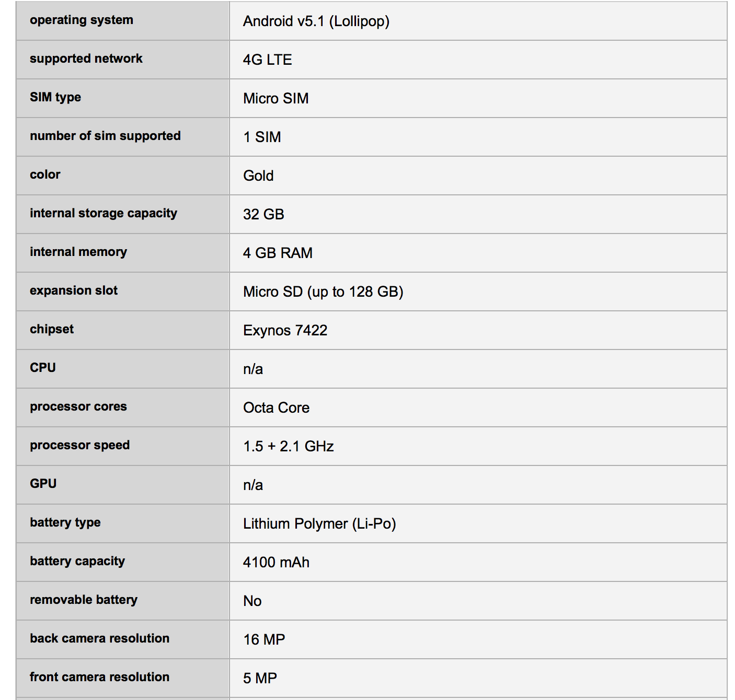
Task: Click the Exynos 7422 chipset value
Action: point(285,331)
